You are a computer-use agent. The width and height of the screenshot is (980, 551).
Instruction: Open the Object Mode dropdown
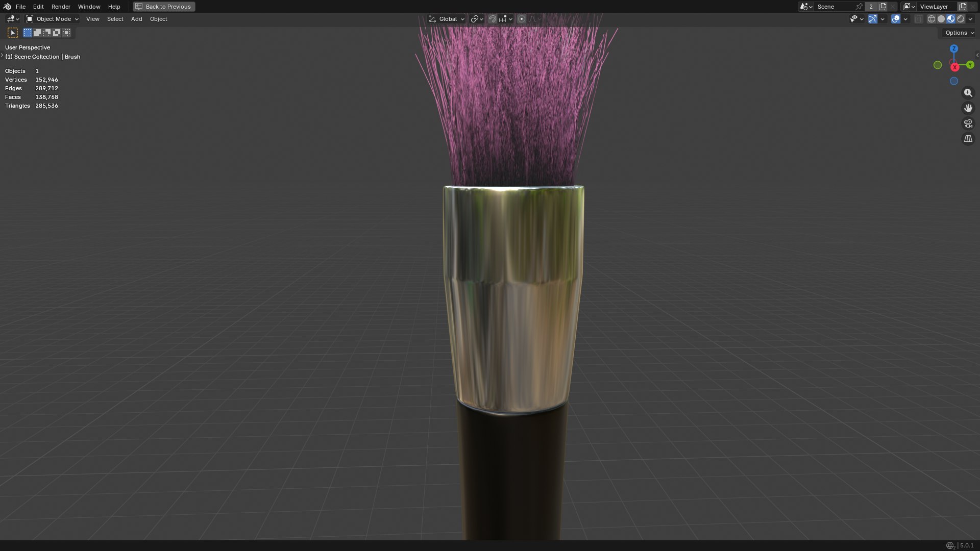click(x=52, y=19)
